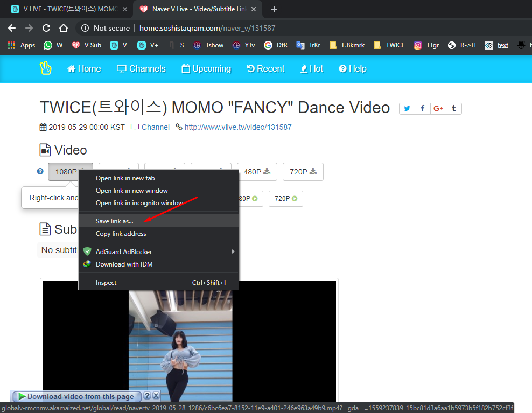Choose Open link in new window
The image size is (532, 413).
158,191
